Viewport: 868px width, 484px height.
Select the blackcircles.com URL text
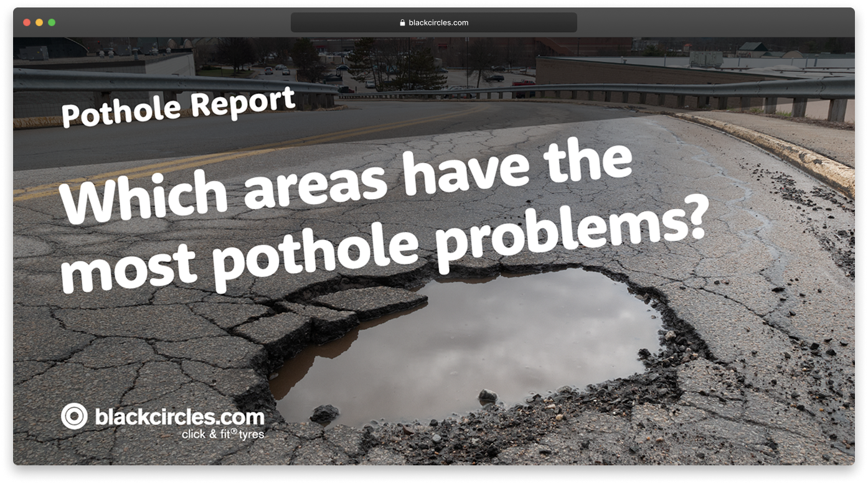(438, 23)
